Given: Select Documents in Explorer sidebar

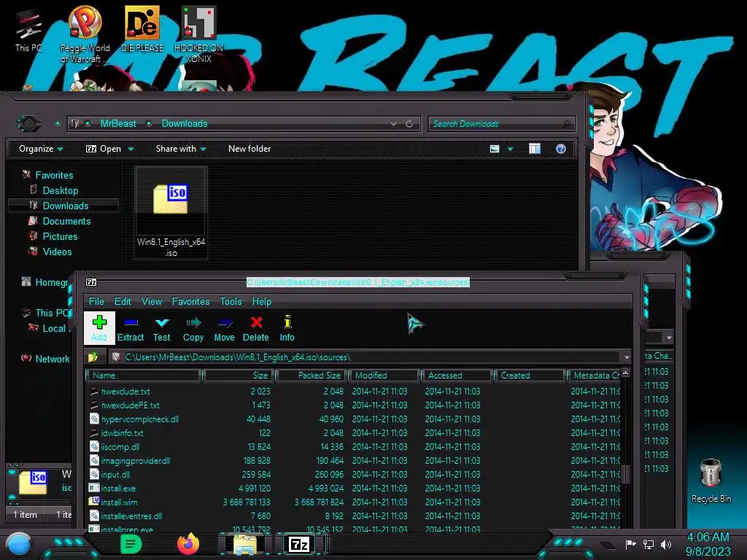Looking at the screenshot, I should [66, 221].
